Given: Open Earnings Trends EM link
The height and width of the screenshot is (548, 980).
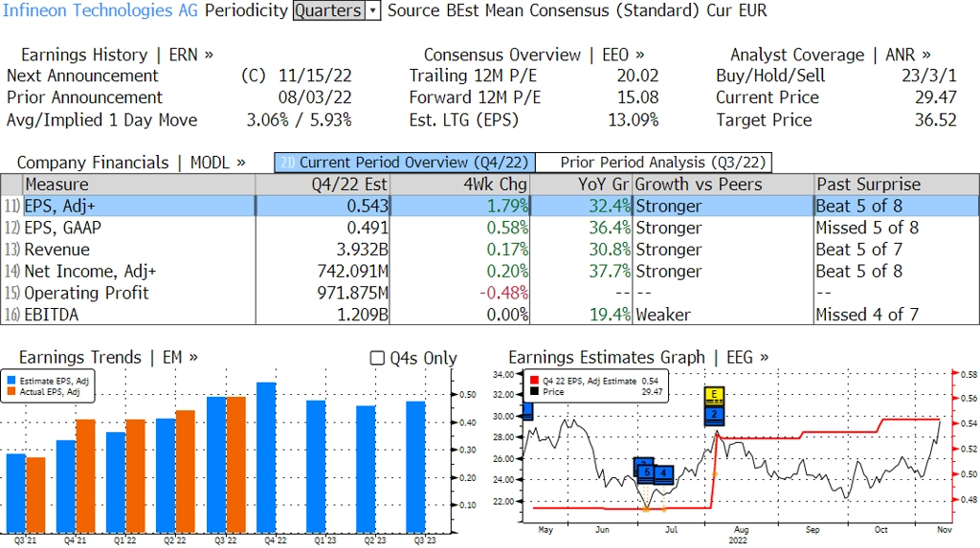Looking at the screenshot, I should [x=108, y=358].
